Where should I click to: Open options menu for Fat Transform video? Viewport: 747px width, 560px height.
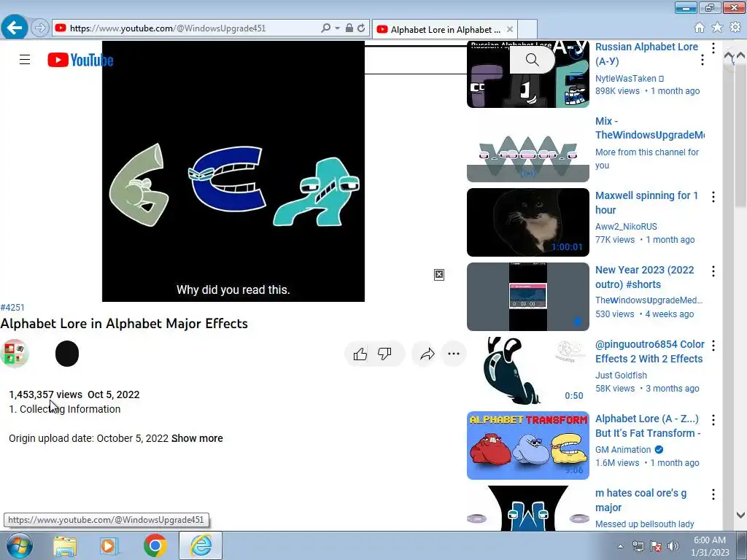(x=713, y=420)
